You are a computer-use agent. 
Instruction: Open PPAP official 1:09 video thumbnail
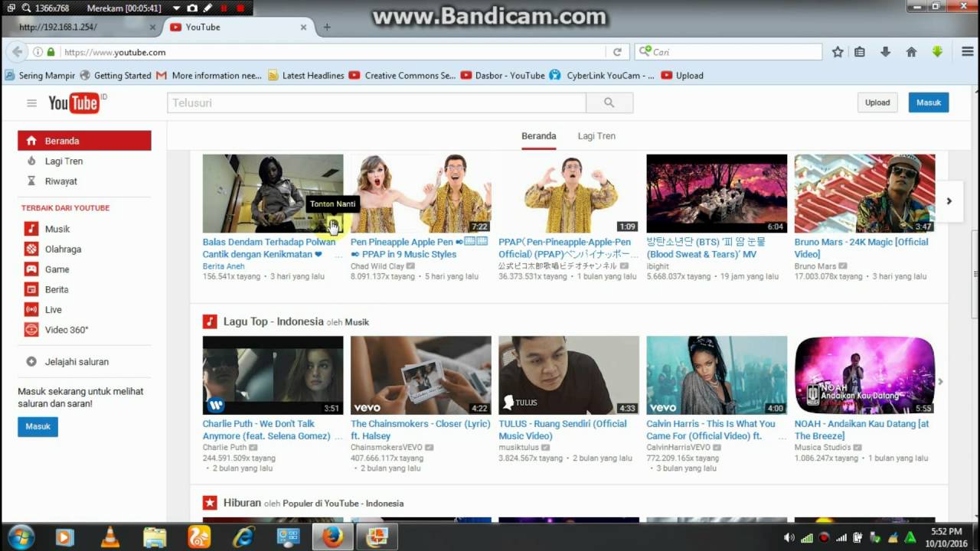[569, 194]
